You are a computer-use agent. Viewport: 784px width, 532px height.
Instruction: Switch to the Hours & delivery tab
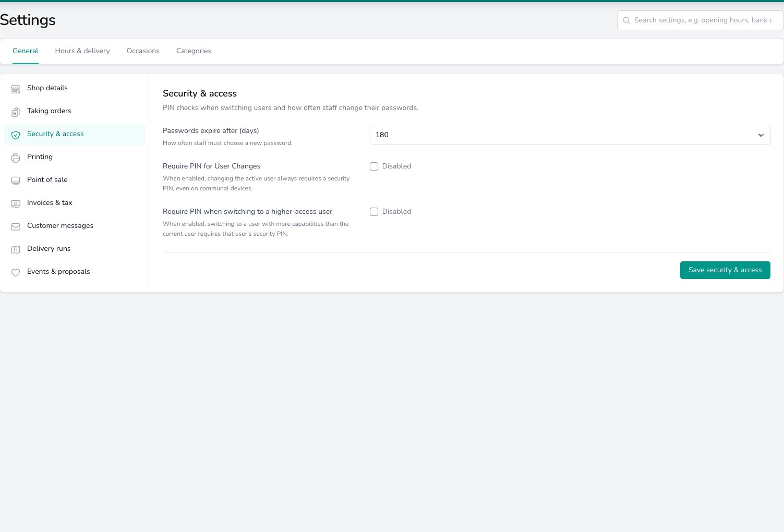[82, 51]
